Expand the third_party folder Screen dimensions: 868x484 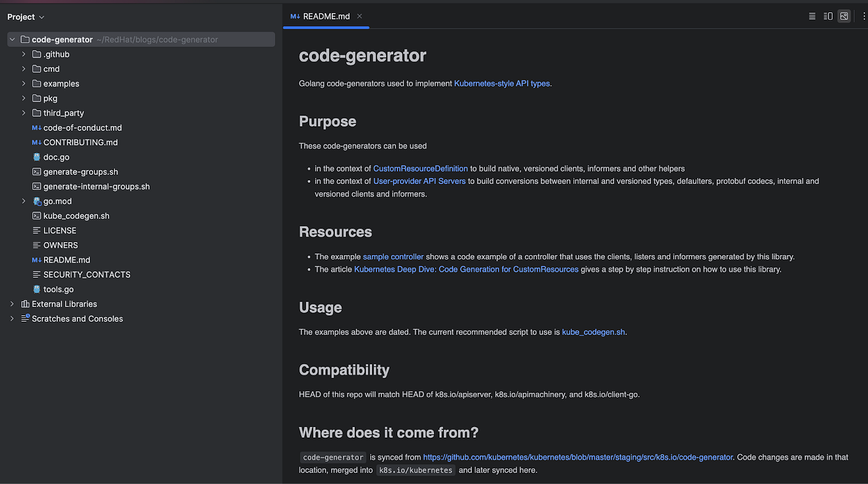[x=24, y=113]
